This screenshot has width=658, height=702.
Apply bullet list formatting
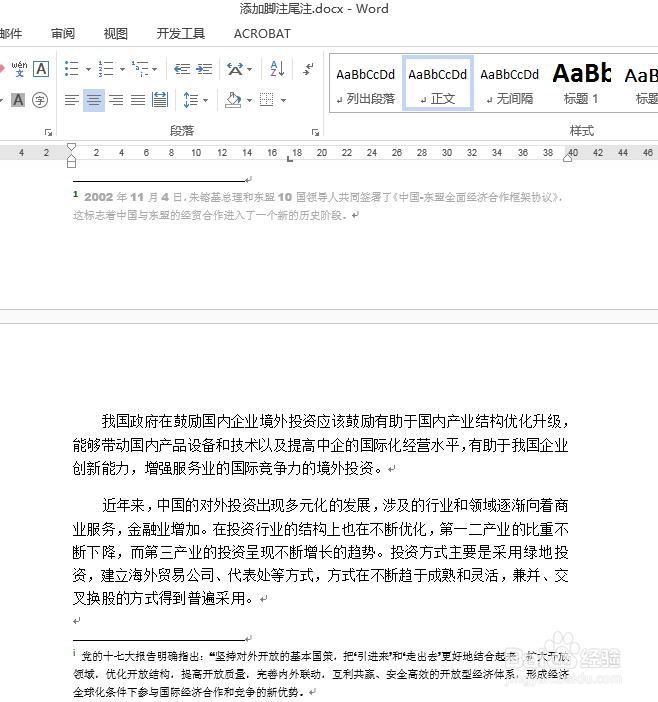tap(72, 69)
